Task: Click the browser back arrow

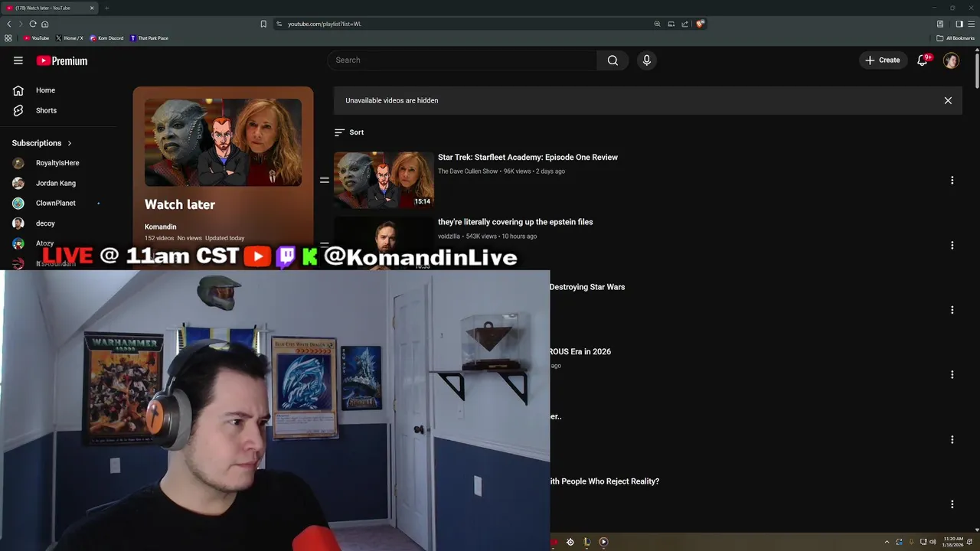Action: tap(9, 24)
